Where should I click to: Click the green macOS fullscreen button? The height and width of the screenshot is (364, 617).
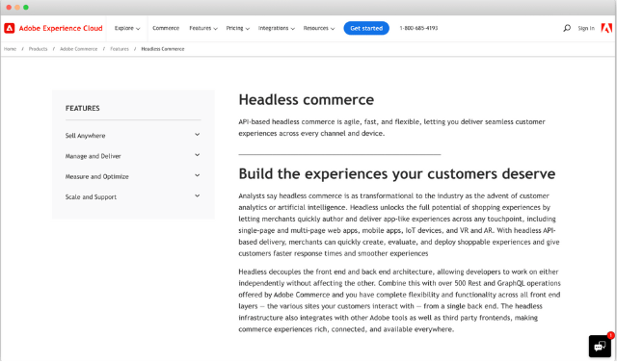(26, 7)
